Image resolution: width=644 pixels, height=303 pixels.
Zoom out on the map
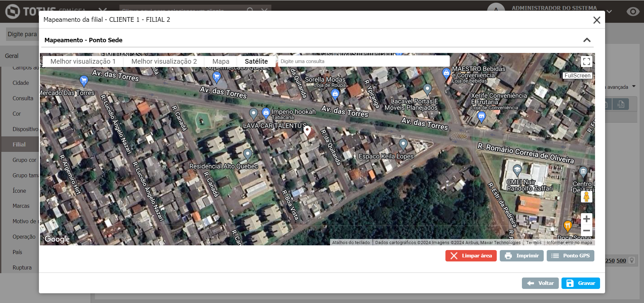[586, 231]
